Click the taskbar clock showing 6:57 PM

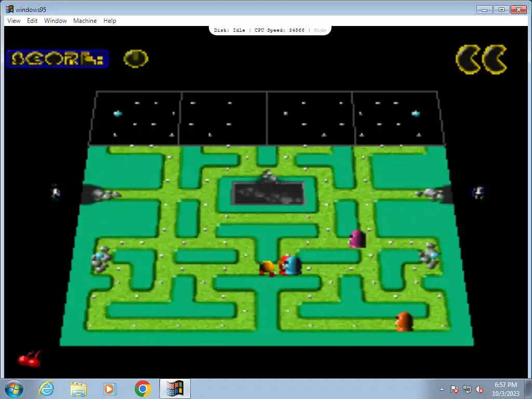[x=506, y=389]
